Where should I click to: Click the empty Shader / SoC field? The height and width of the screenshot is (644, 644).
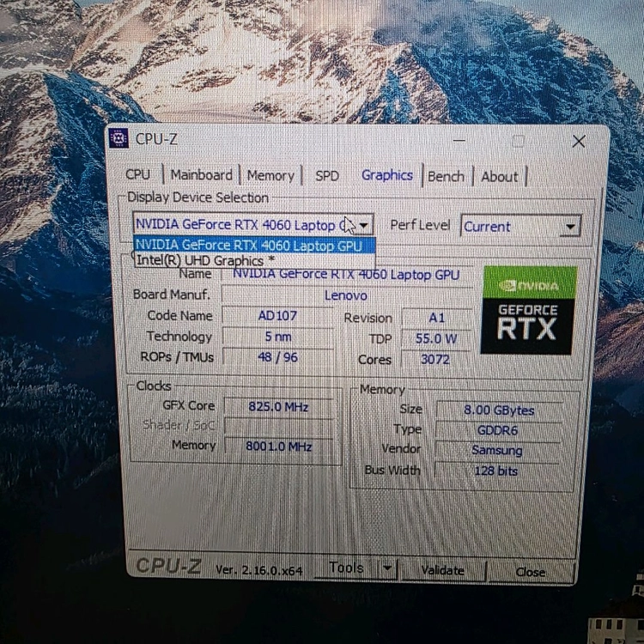coord(279,427)
